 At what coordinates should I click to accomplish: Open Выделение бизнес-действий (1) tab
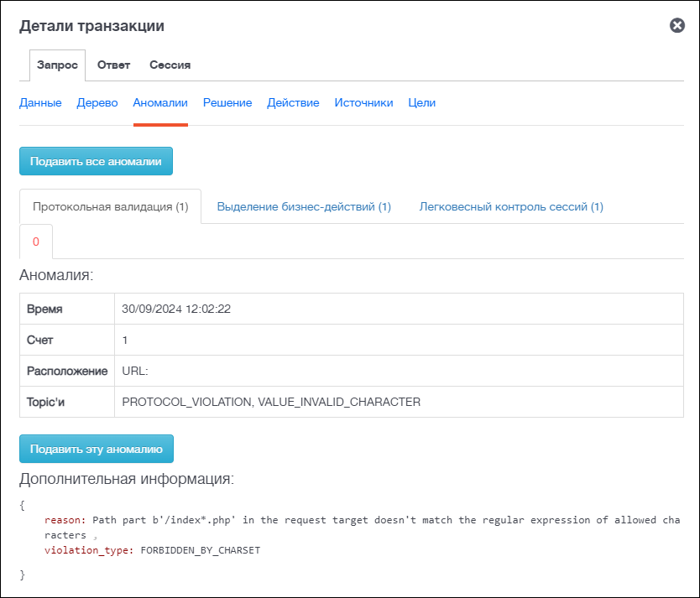(304, 206)
